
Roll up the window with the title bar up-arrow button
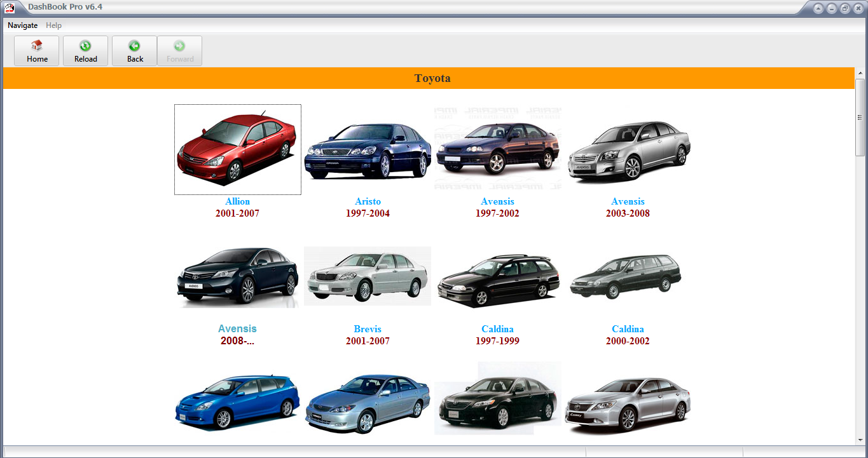point(818,8)
